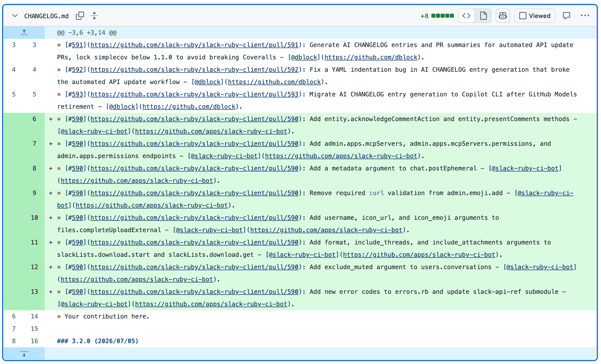
Task: Open slack-ruby-ci-bot app URL on line 10
Action: (x=326, y=230)
